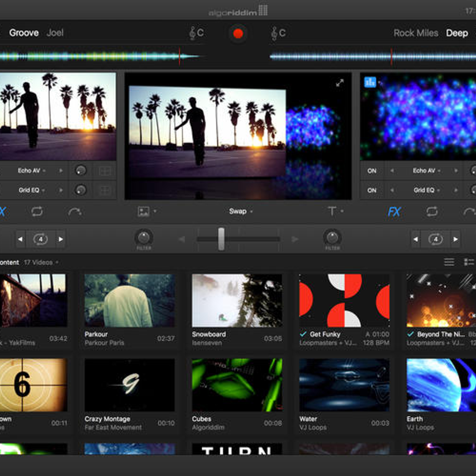Click next-effect arrow beside right Echo AV
This screenshot has height=476, width=476.
456,171
